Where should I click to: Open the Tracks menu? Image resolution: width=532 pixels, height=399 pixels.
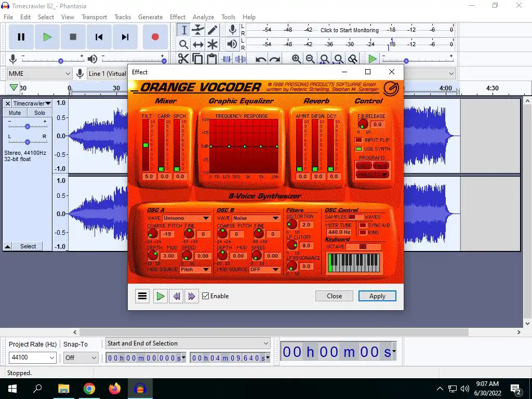pyautogui.click(x=123, y=17)
